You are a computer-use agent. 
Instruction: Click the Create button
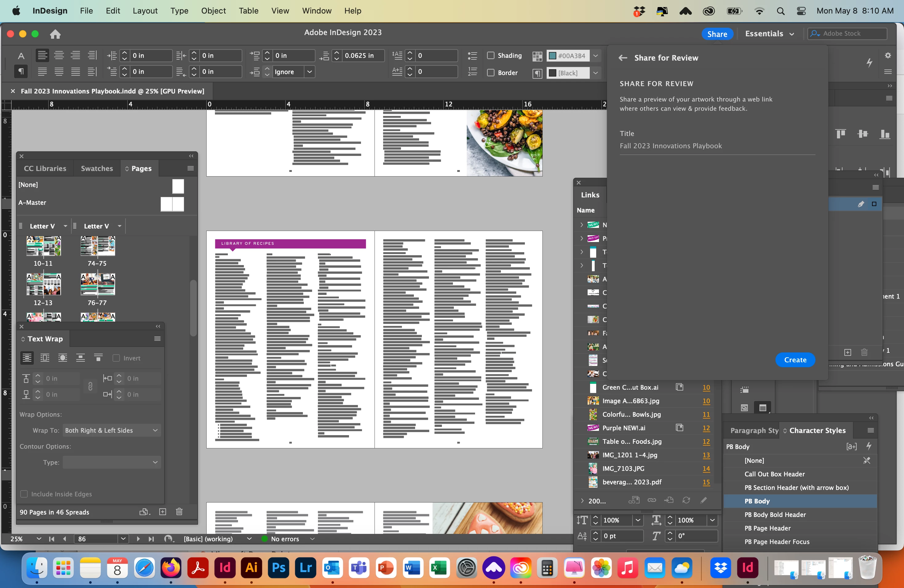pos(795,360)
